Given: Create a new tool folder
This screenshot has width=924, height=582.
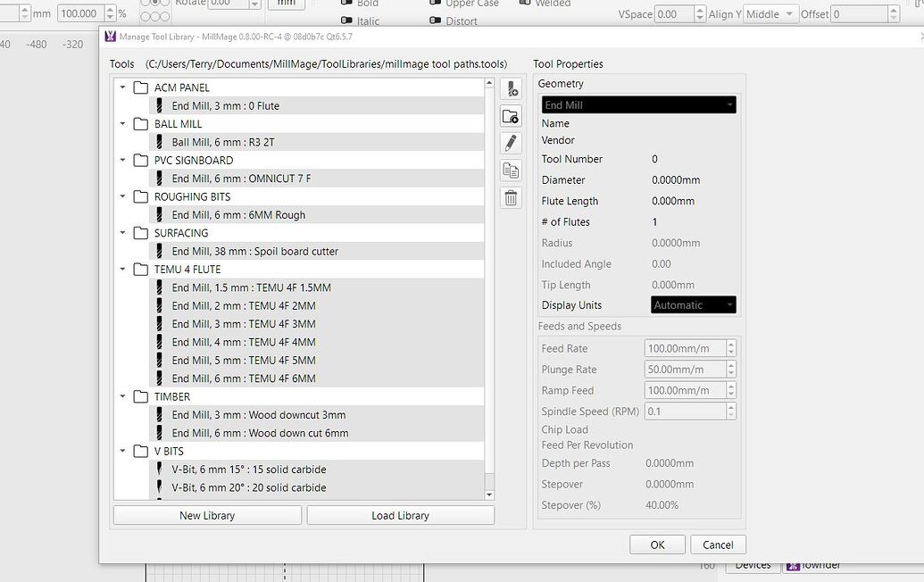Looking at the screenshot, I should pos(511,115).
